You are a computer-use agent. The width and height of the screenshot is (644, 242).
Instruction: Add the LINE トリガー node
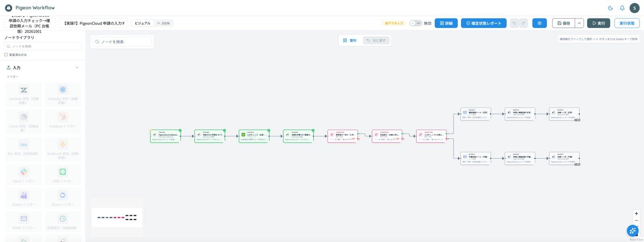[x=63, y=175]
